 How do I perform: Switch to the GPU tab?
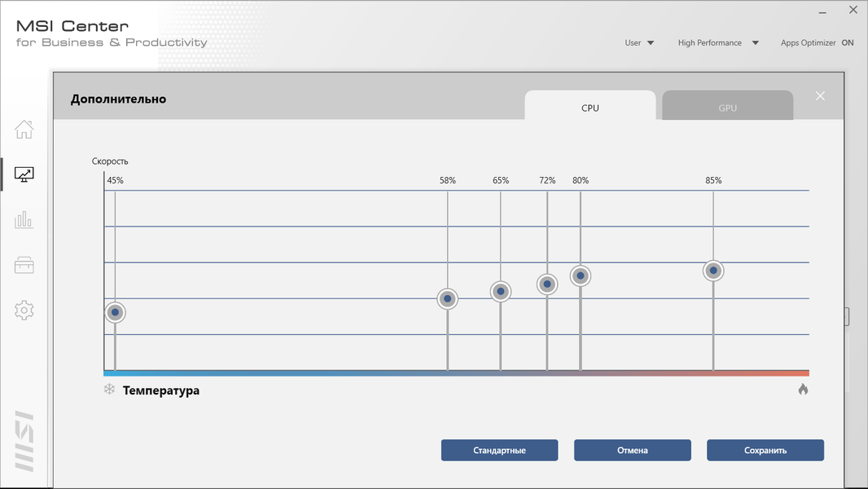(727, 106)
